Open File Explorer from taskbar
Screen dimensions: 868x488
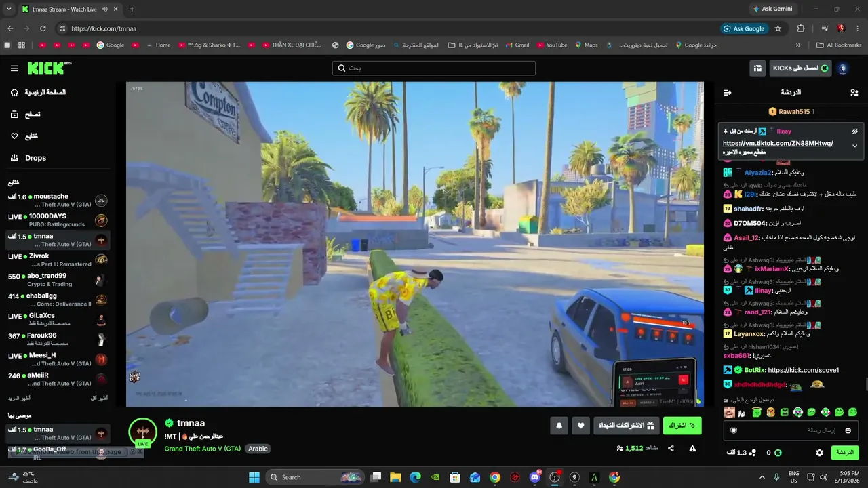coord(395,477)
